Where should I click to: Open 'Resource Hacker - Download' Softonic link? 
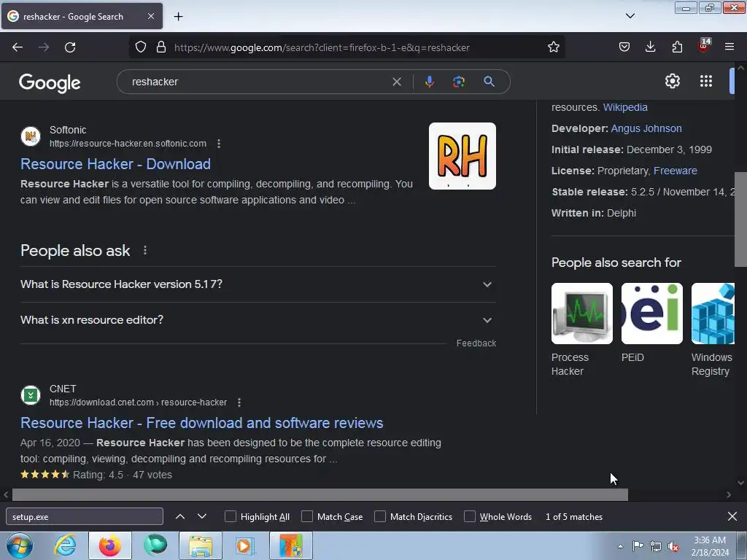coord(115,164)
